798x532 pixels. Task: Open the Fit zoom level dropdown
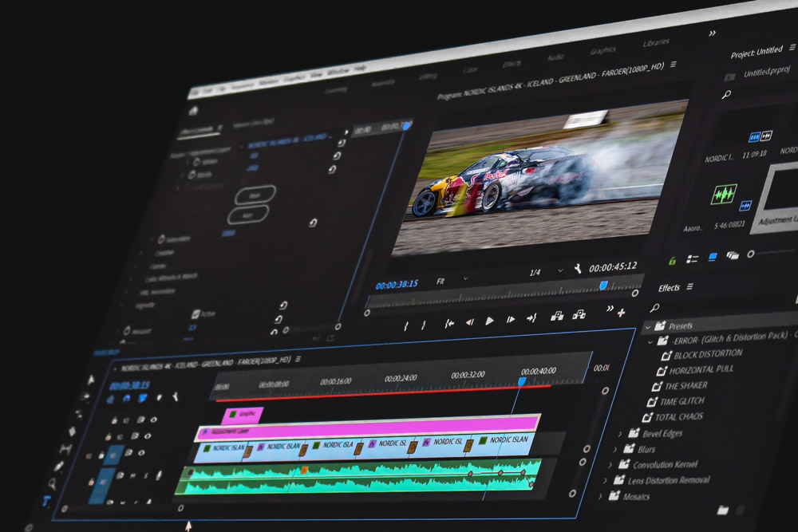(452, 281)
